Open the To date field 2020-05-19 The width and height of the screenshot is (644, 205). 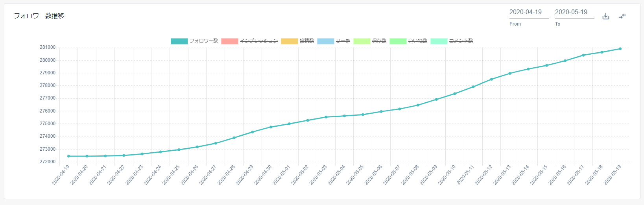574,12
